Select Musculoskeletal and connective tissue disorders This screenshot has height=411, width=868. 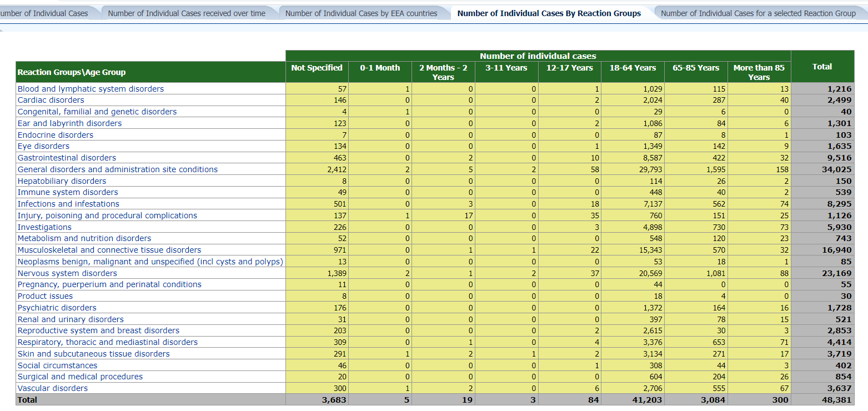coord(109,250)
